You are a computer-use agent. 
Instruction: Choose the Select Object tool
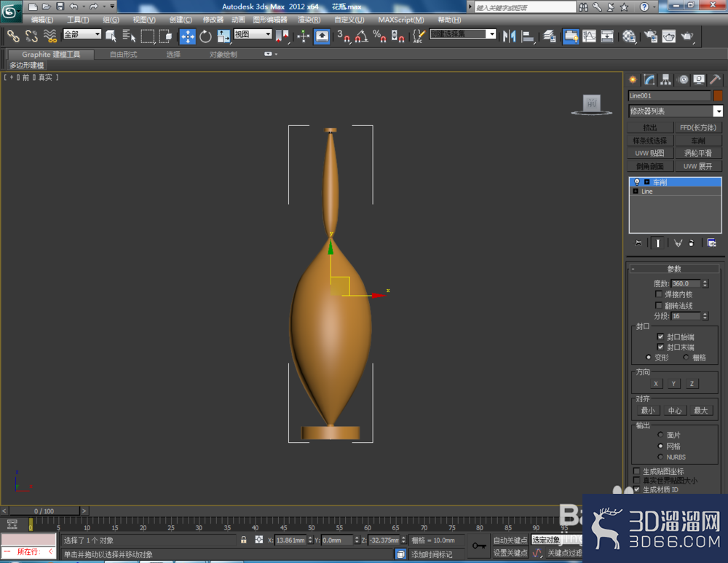click(111, 36)
